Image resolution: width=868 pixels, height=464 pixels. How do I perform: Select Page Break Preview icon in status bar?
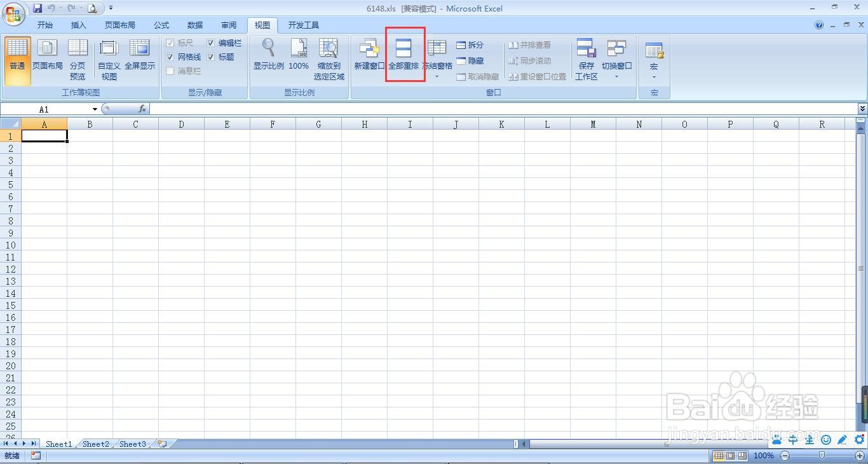742,456
